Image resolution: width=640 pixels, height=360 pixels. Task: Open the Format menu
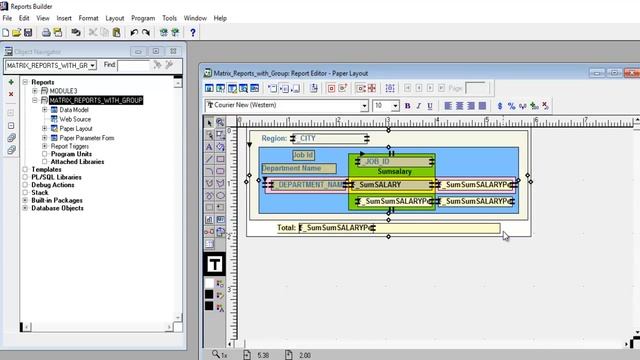click(x=89, y=18)
